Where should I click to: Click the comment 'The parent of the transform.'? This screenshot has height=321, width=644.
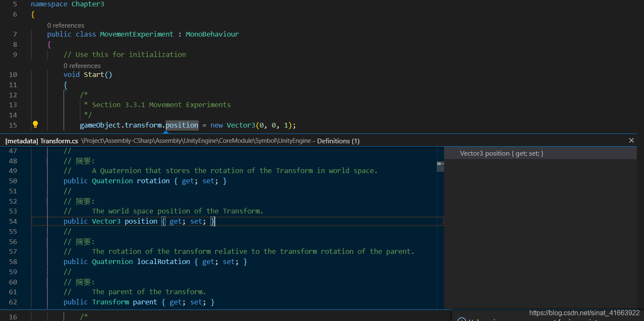tap(149, 292)
